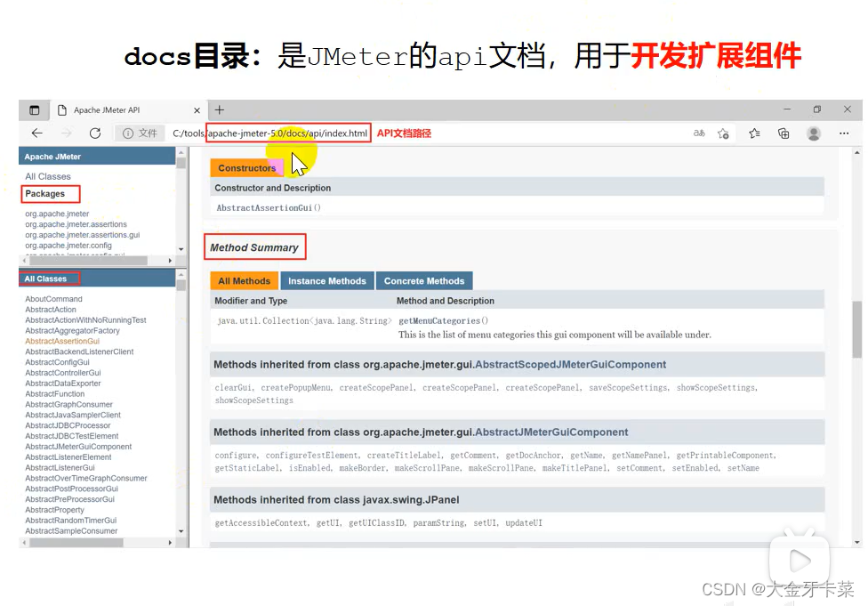
Task: Open the AbstractJDBCTestElement class
Action: (71, 436)
